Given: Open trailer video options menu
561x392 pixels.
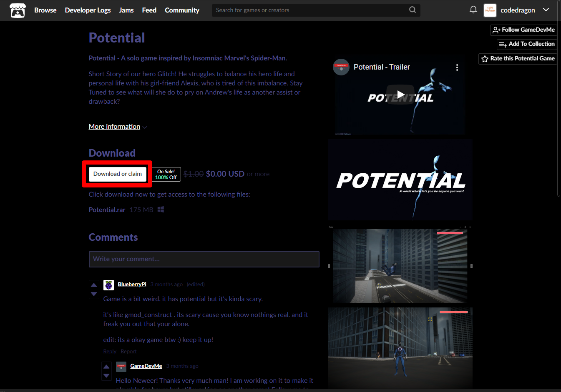Looking at the screenshot, I should [x=457, y=67].
